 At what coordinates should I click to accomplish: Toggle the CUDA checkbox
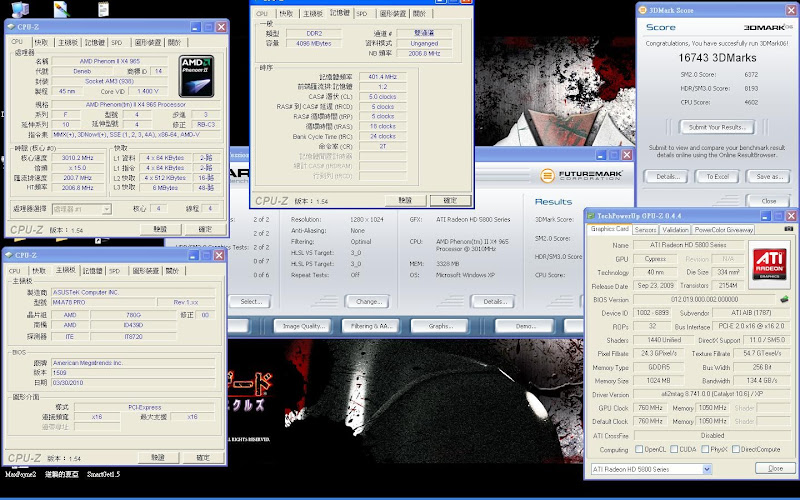click(x=674, y=450)
